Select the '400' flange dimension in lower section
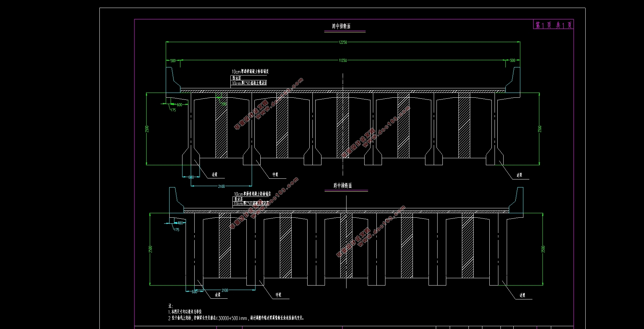644x329 pixels. pyautogui.click(x=180, y=223)
